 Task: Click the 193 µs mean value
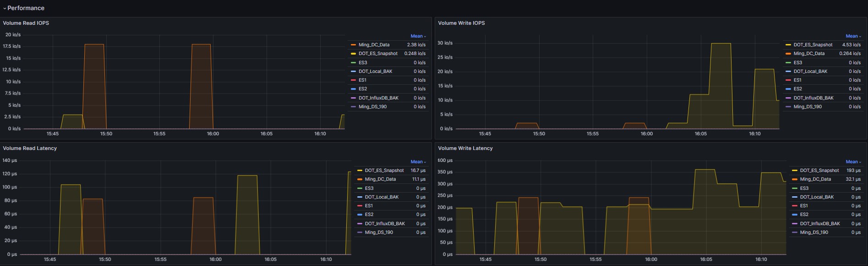click(854, 171)
